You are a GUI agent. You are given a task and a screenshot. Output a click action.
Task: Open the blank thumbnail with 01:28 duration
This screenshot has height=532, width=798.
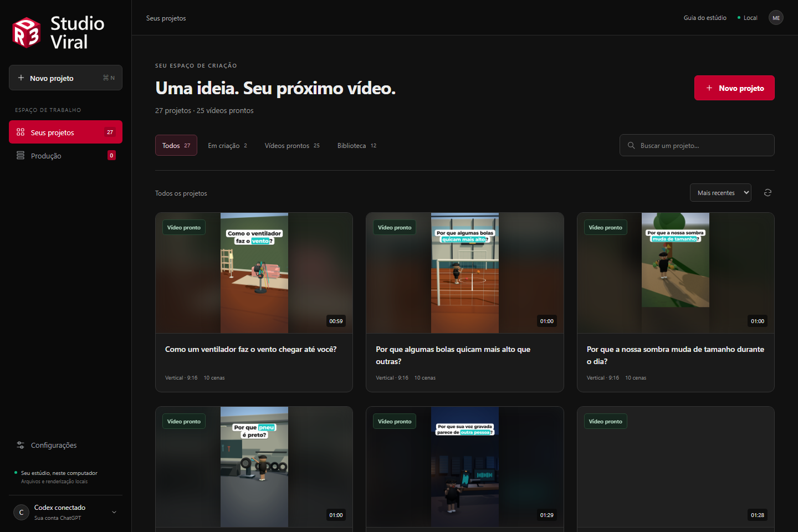[676, 467]
